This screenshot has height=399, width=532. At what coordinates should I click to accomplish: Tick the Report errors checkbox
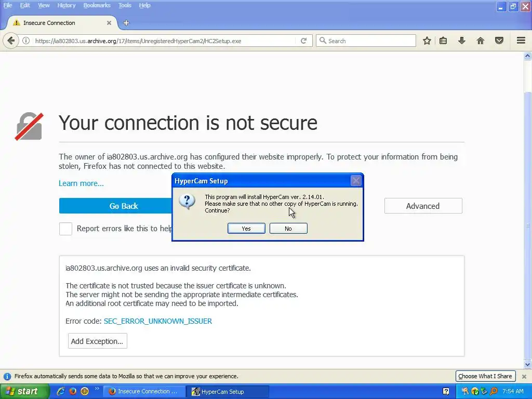click(65, 229)
